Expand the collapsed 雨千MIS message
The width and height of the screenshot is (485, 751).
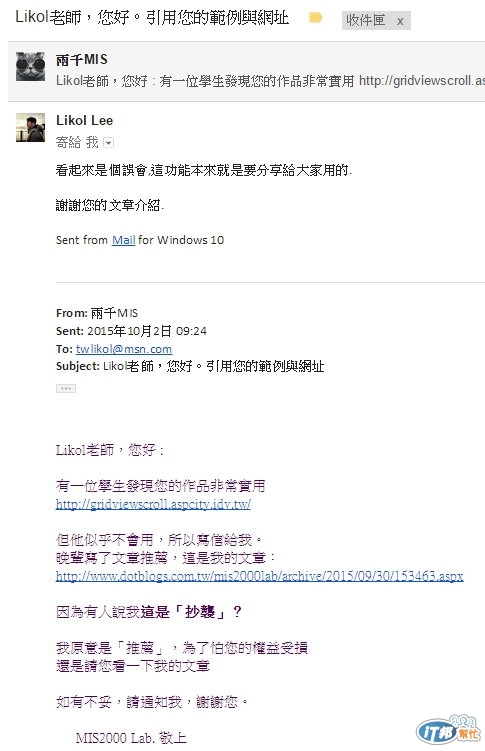246,71
